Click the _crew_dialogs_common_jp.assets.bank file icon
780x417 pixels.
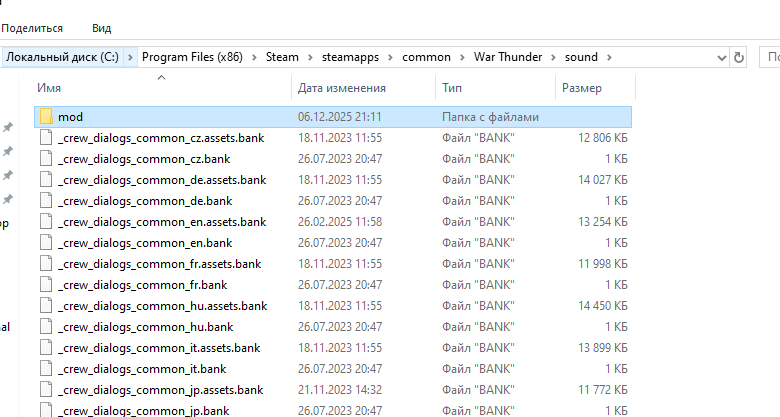pyautogui.click(x=46, y=390)
